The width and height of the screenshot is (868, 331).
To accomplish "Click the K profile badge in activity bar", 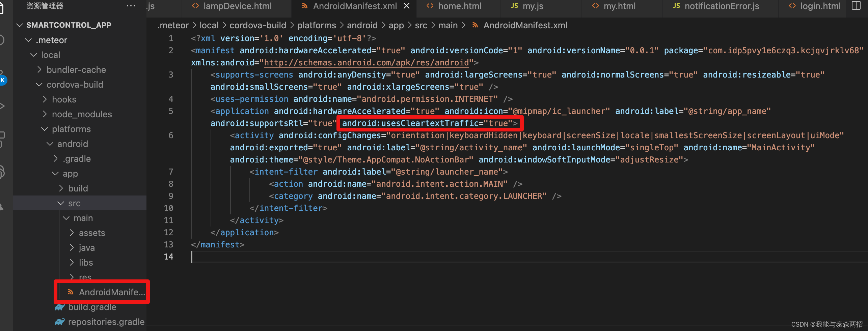I will [x=3, y=81].
